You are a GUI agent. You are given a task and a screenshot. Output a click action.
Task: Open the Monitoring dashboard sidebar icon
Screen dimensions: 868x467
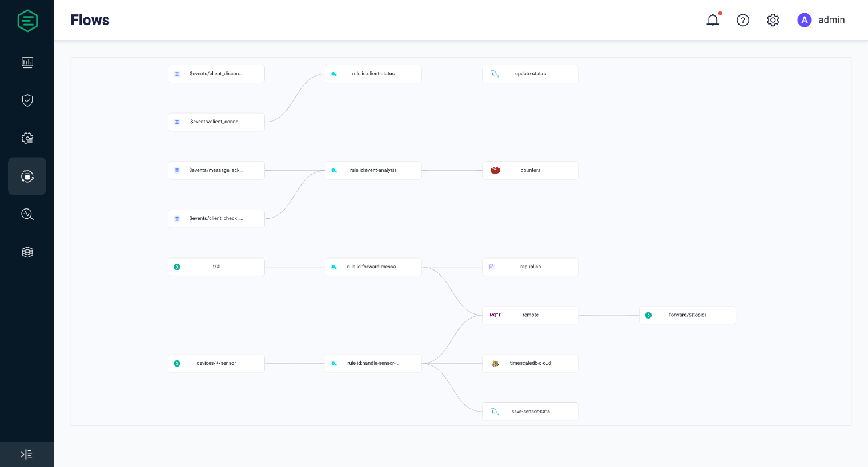coord(27,62)
